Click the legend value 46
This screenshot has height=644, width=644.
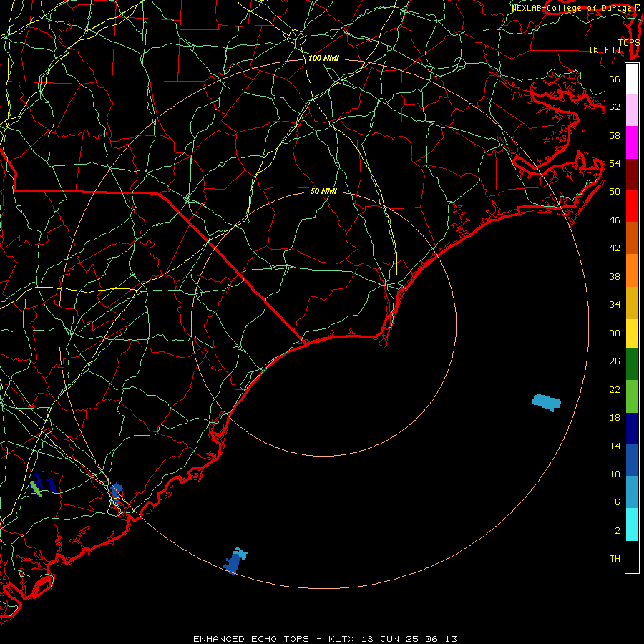(x=615, y=220)
